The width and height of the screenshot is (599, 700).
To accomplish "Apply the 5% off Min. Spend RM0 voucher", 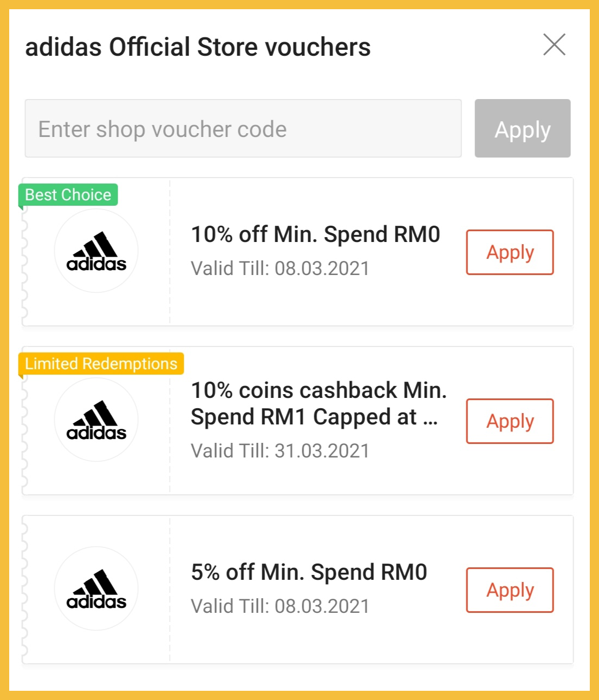I will point(510,591).
